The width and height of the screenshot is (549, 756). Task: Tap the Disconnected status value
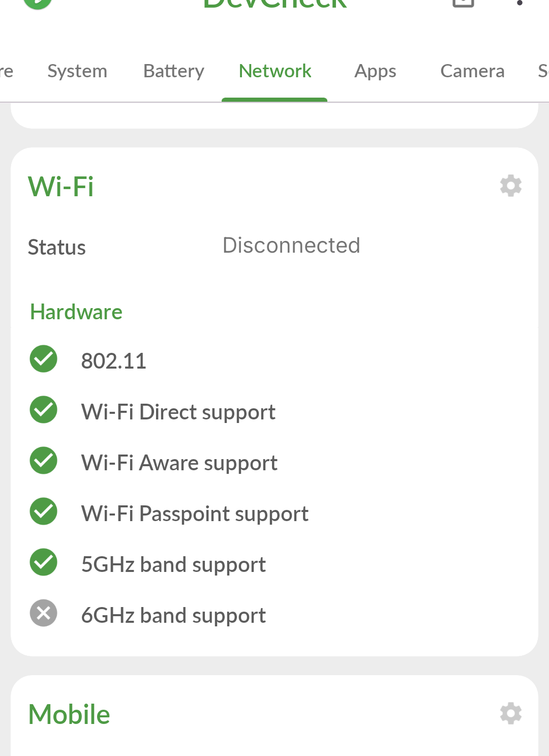[x=291, y=246]
